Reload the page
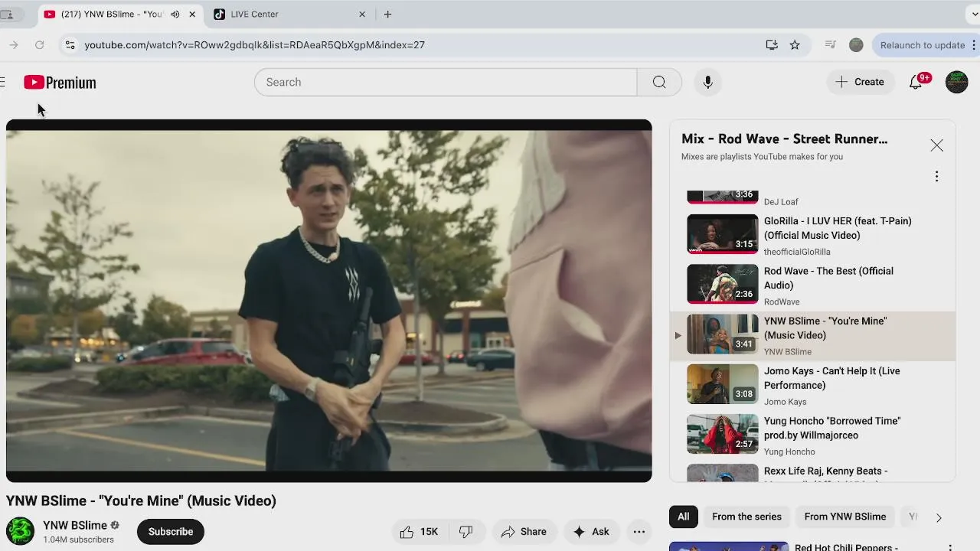The height and width of the screenshot is (551, 980). pos(40,45)
